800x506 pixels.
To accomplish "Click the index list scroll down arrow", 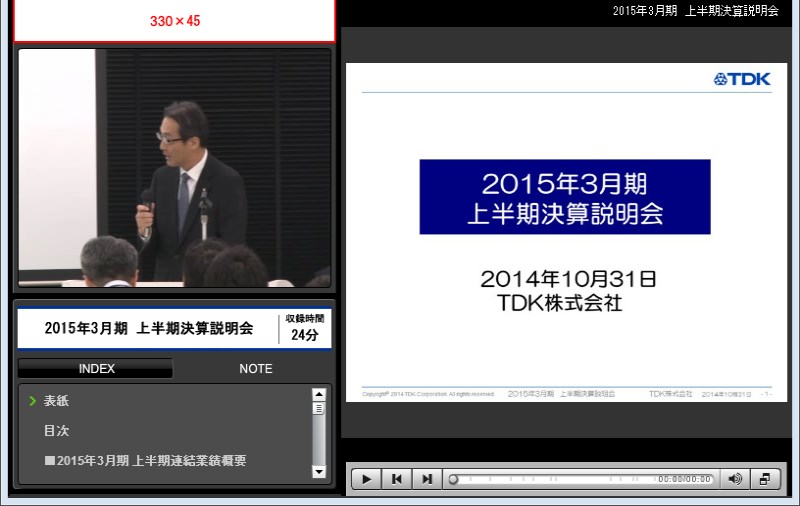I will 319,472.
